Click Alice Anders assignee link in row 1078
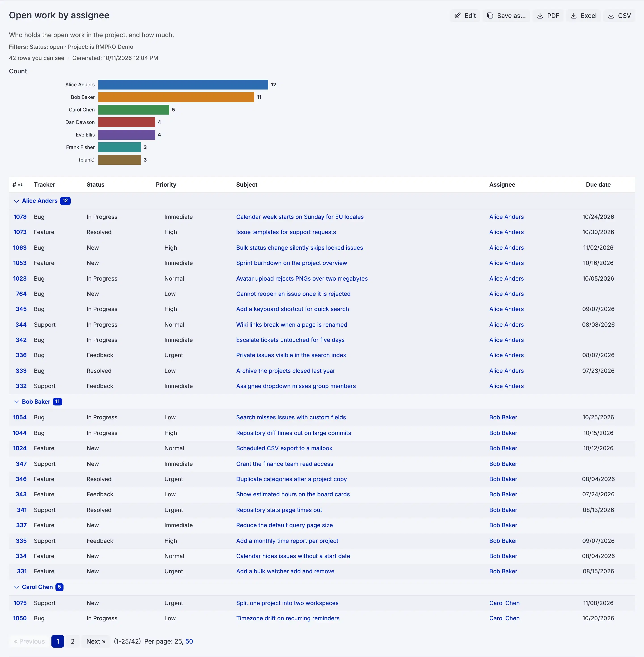The width and height of the screenshot is (644, 657). [506, 217]
